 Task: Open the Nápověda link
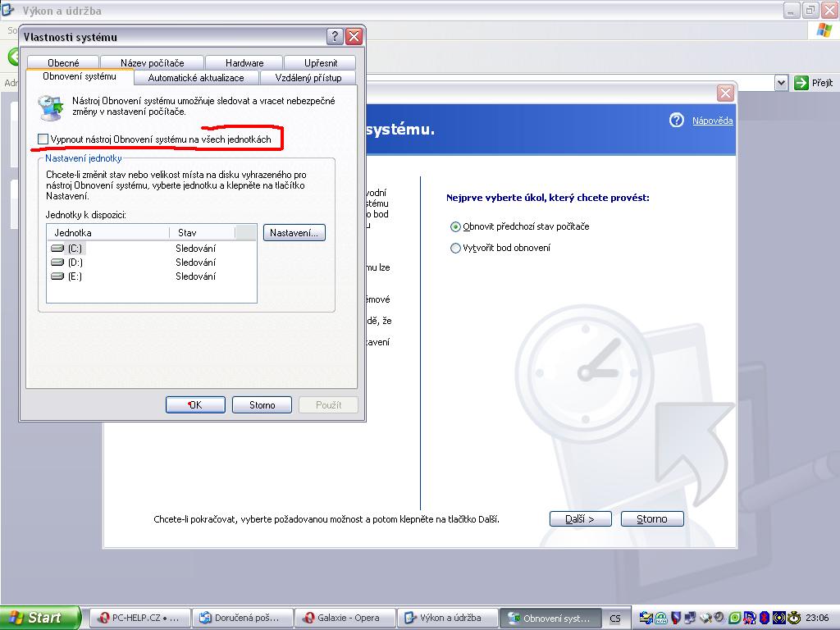(712, 121)
